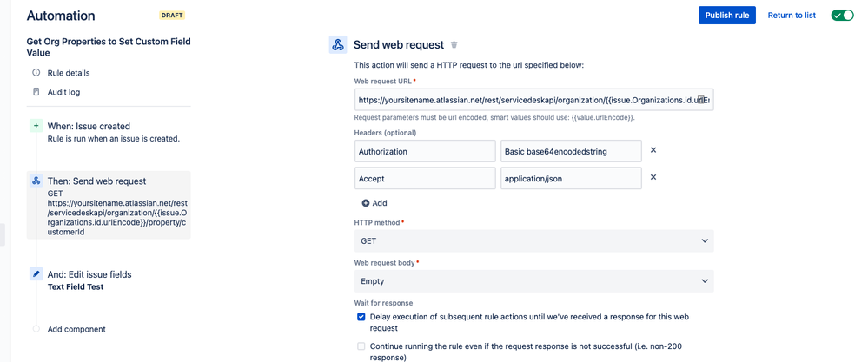Open the HTTP method GET dropdown
The width and height of the screenshot is (868, 362).
click(533, 241)
